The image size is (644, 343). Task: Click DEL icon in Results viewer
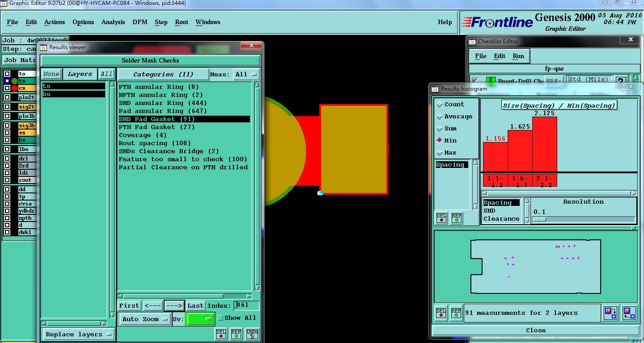[221, 334]
